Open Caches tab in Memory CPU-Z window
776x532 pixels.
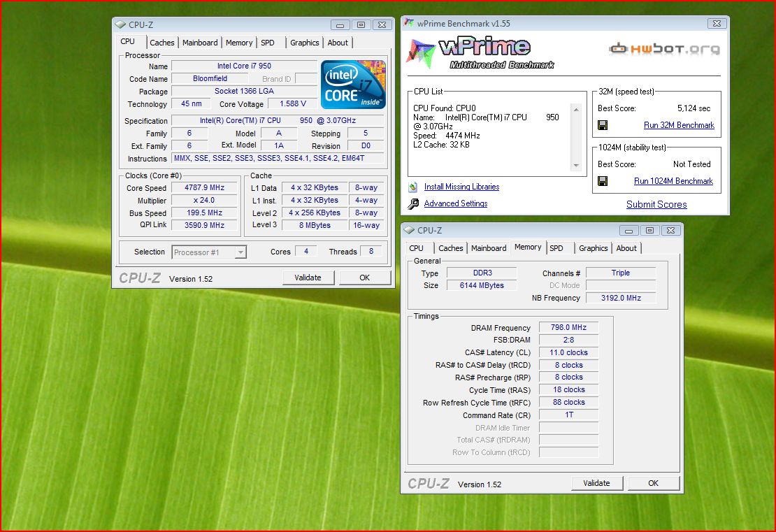(451, 248)
